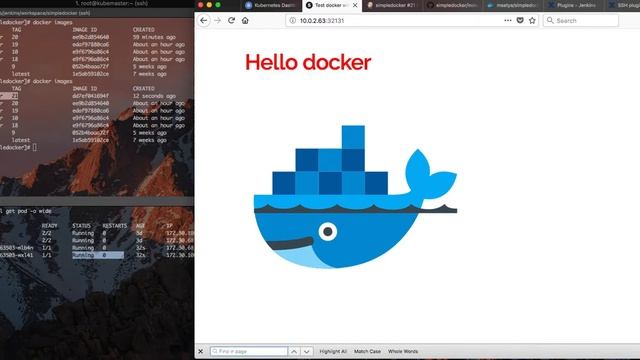Jump to next find match arrow
640x360 pixels.
(x=307, y=351)
